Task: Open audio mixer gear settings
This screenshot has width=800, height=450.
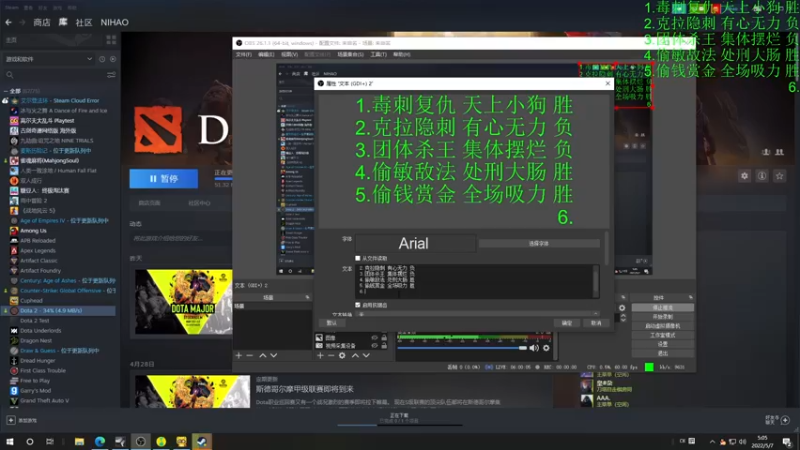Action: click(x=546, y=348)
